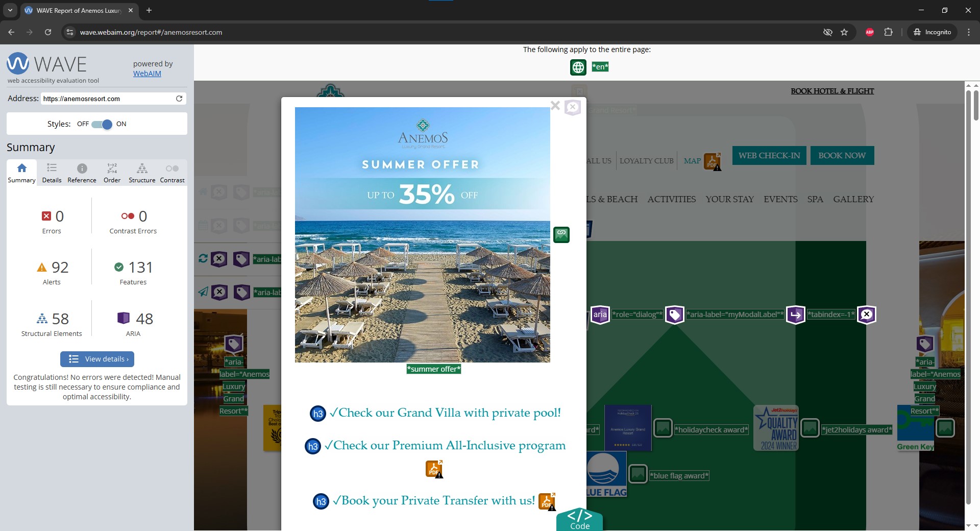Open the YOUR STAY menu item
Viewport: 980px width, 531px height.
(730, 199)
